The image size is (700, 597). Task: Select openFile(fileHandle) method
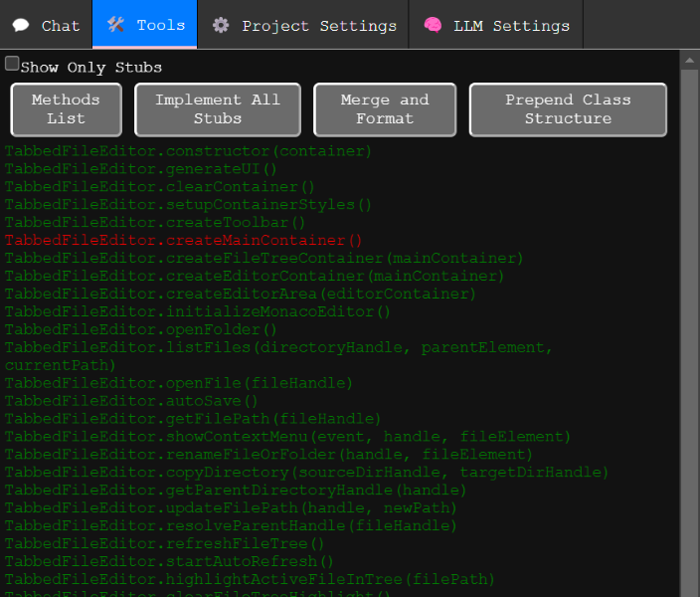(179, 383)
